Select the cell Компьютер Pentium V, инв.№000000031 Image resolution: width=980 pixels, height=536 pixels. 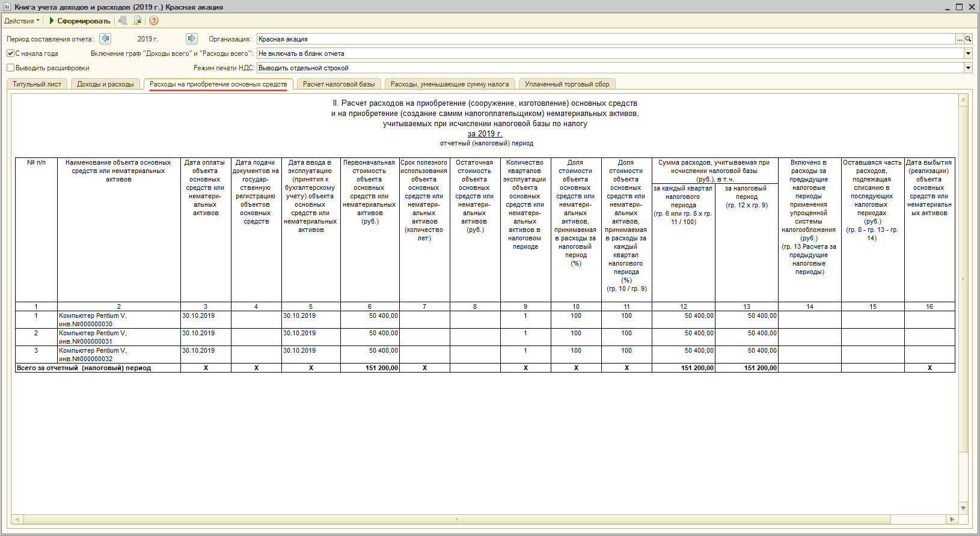[x=119, y=337]
